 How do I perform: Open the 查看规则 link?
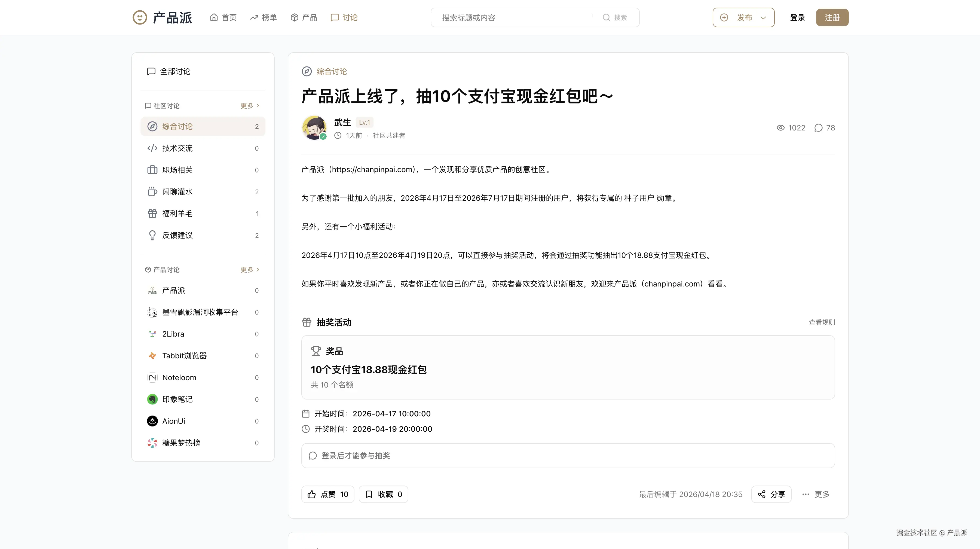[822, 322]
